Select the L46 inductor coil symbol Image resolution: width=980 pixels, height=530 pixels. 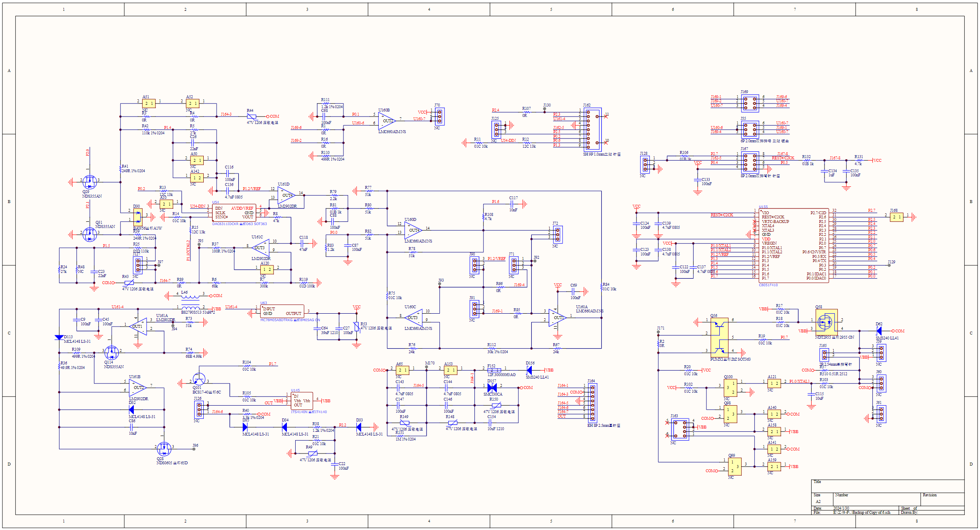click(x=190, y=297)
